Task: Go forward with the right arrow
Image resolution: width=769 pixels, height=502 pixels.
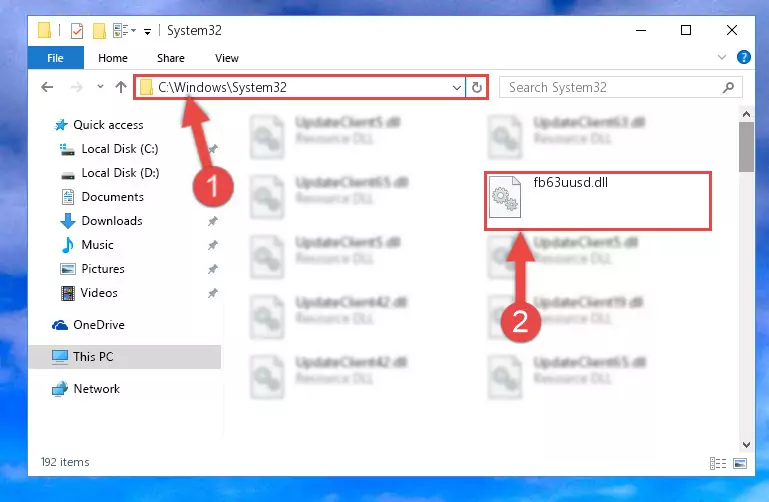Action: click(77, 87)
